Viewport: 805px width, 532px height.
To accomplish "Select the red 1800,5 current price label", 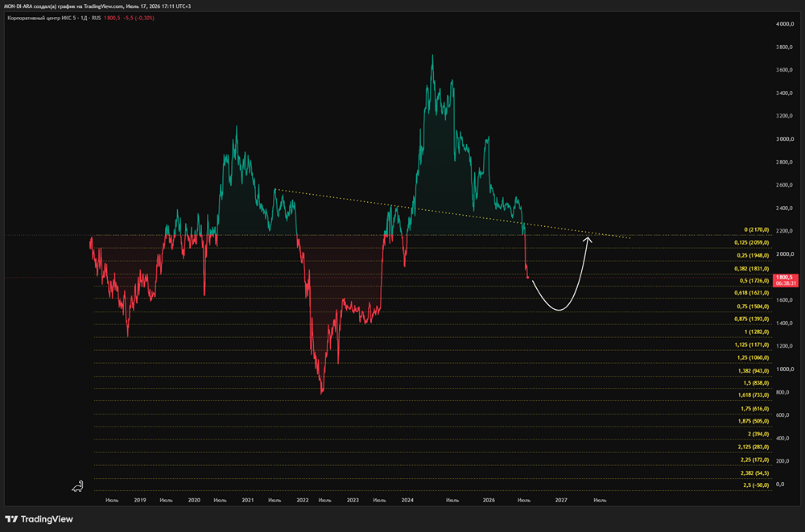I will tap(786, 280).
